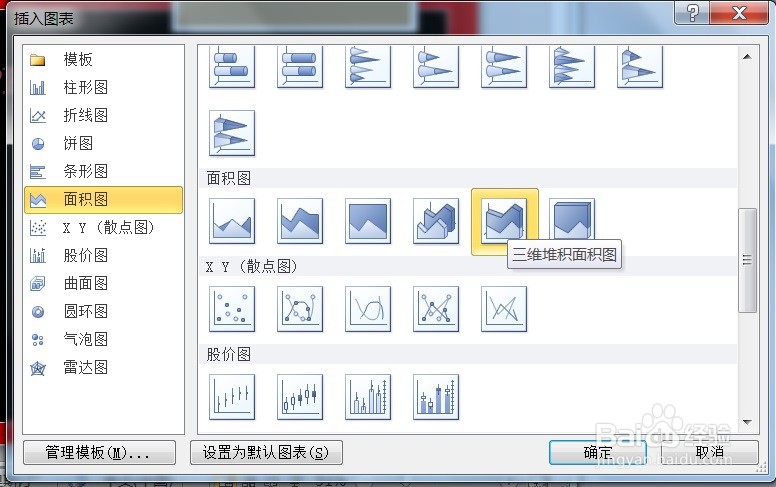Select the 面积图 area chart category
The height and width of the screenshot is (487, 776).
coord(103,199)
